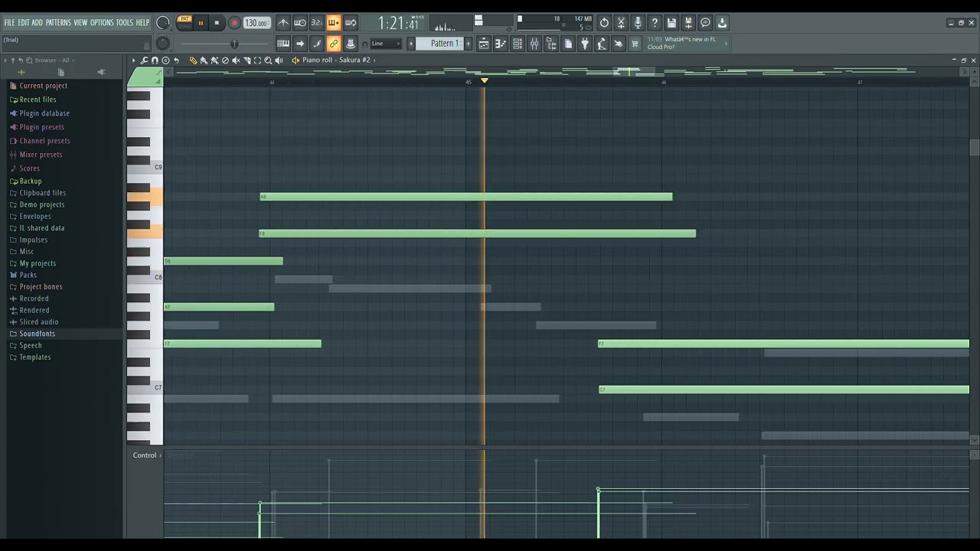The height and width of the screenshot is (551, 980).
Task: Stop playback with the stop button
Action: [x=217, y=23]
